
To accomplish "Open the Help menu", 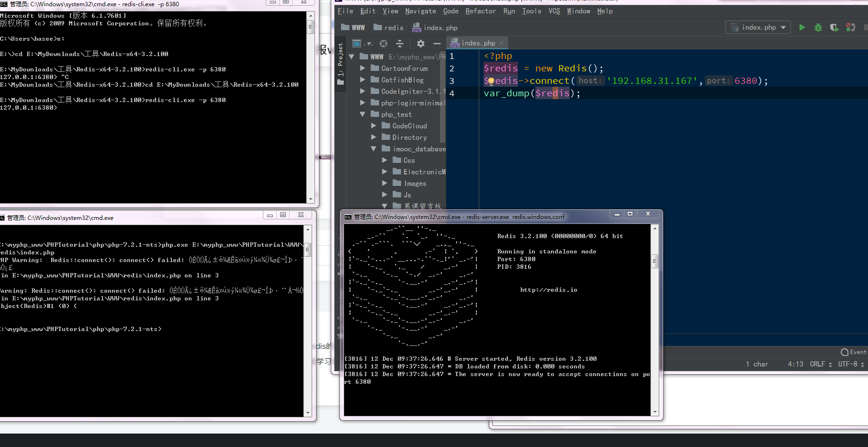I will (605, 11).
